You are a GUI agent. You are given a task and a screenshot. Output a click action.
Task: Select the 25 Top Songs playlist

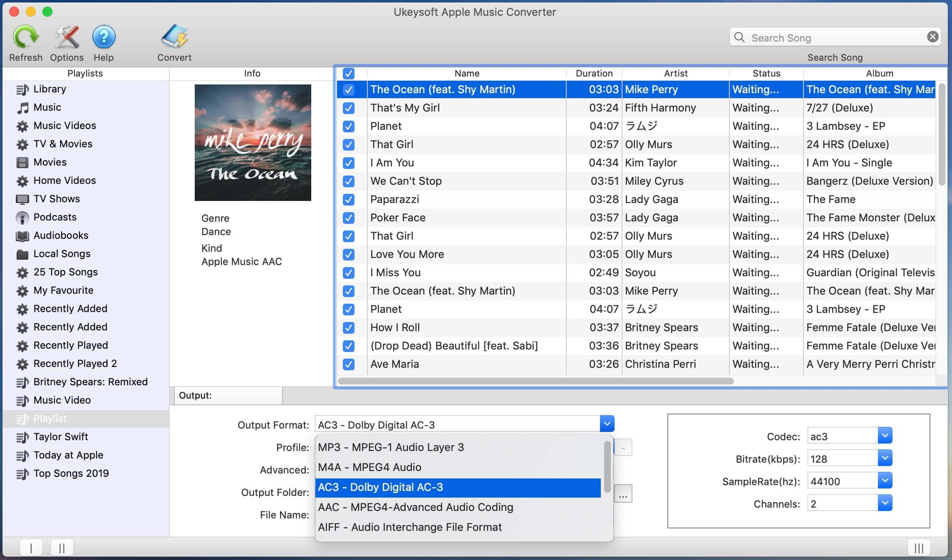click(66, 271)
